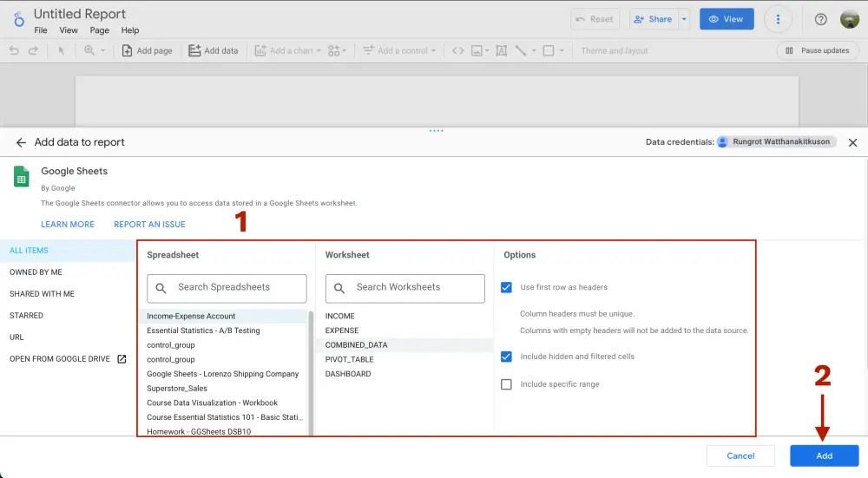The image size is (868, 478).
Task: Enable Include specific range checkbox
Action: (x=506, y=384)
